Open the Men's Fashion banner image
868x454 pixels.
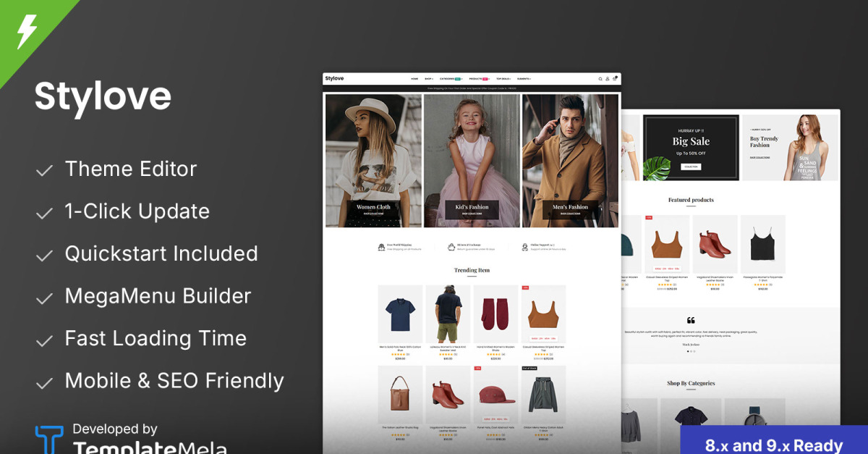click(570, 160)
